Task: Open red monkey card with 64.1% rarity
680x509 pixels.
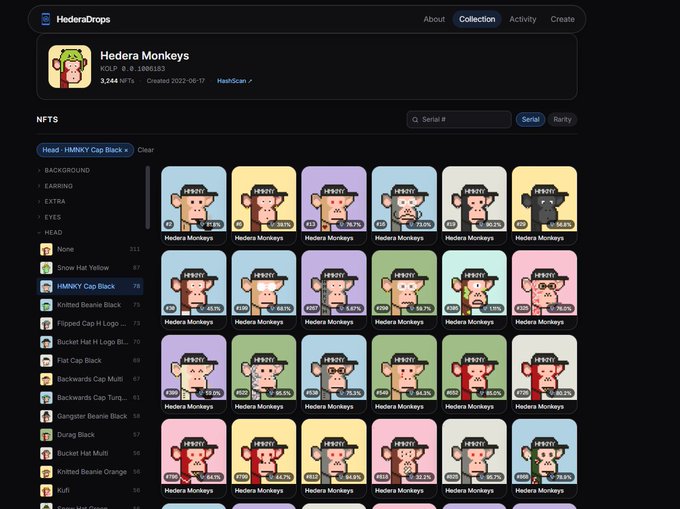Action: point(193,458)
